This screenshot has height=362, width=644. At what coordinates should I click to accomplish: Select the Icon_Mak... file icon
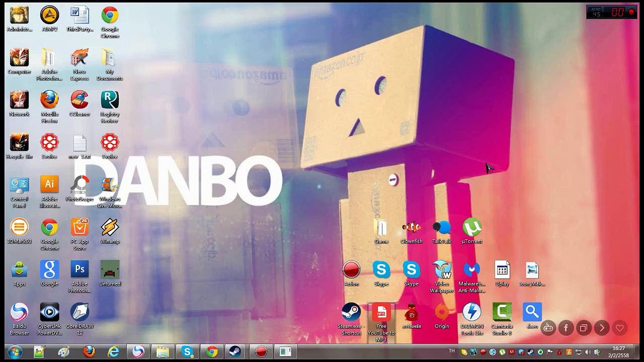[x=532, y=274]
